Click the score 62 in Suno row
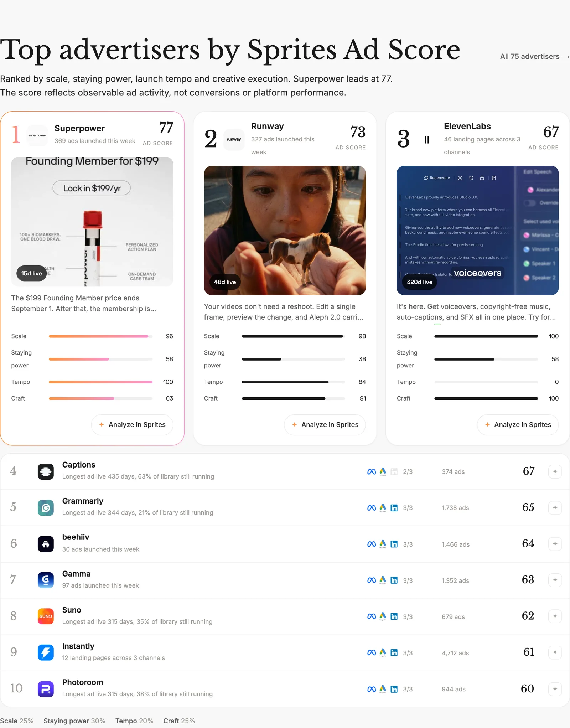570x728 pixels. [528, 616]
